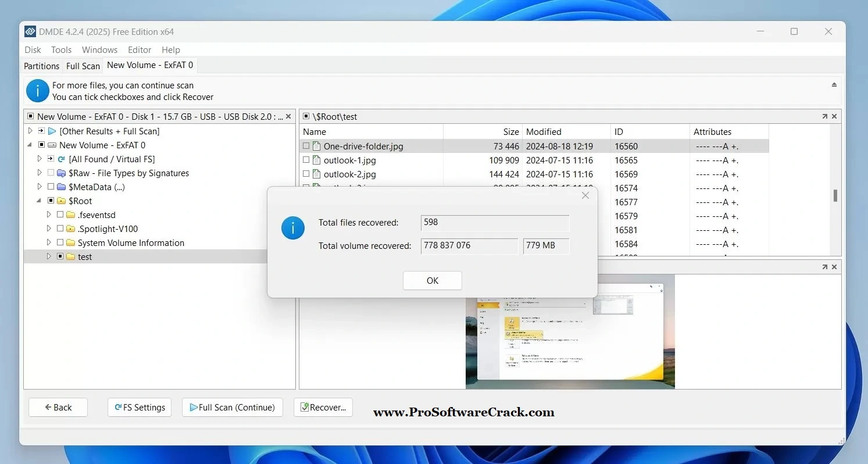The image size is (868, 464).
Task: Collapse the New Volume - ExFAT 0 node
Action: pyautogui.click(x=30, y=145)
